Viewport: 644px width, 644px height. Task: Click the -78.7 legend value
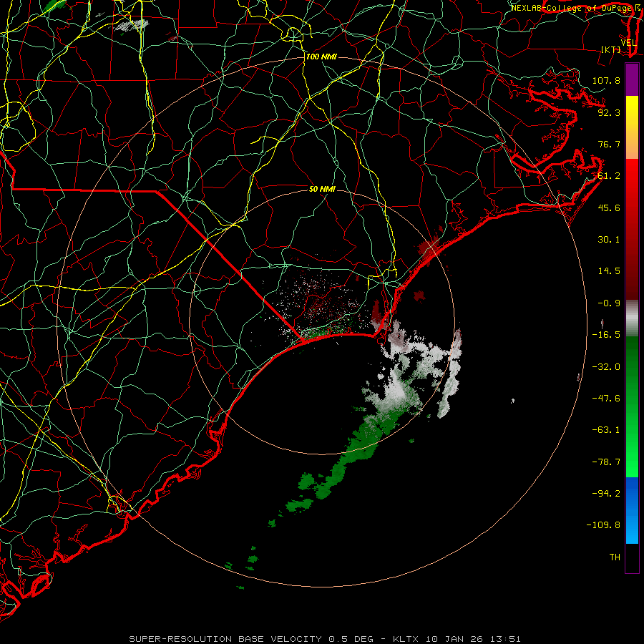pyautogui.click(x=606, y=462)
